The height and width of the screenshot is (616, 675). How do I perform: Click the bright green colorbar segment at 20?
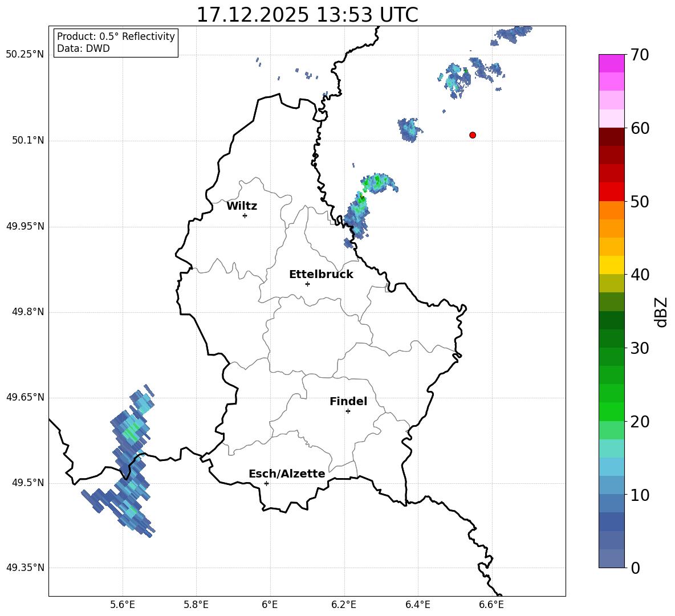coord(612,411)
